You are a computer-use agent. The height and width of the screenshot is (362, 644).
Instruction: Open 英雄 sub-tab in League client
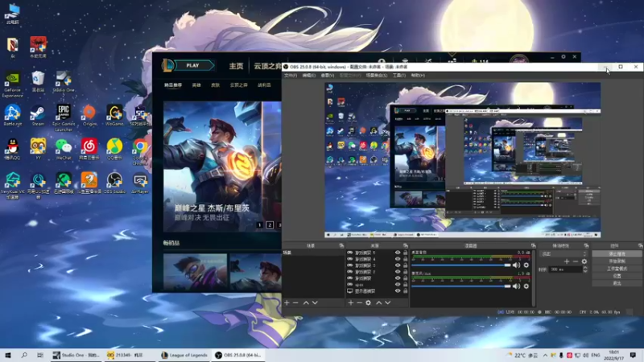[196, 85]
